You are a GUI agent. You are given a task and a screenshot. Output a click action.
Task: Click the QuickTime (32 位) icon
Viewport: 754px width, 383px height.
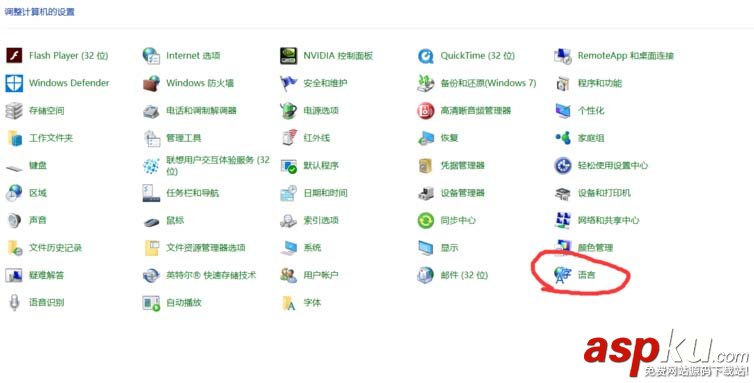point(426,56)
